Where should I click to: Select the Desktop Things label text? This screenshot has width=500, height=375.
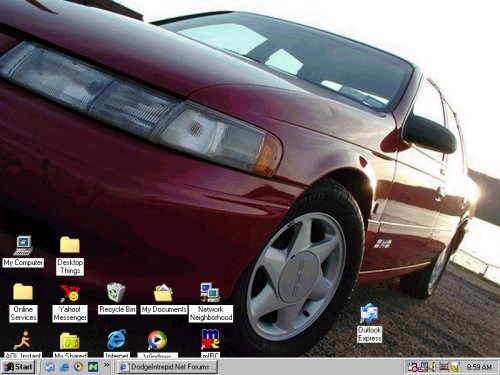coord(70,266)
